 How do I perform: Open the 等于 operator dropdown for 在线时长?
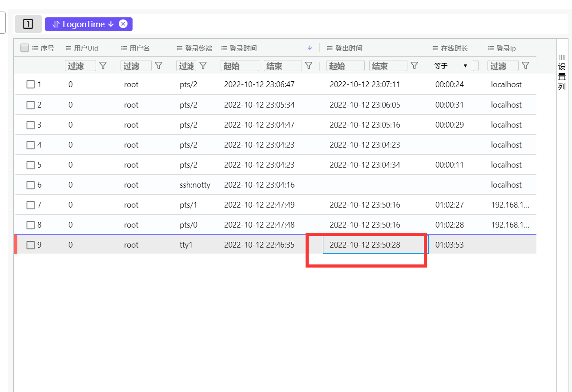(451, 66)
